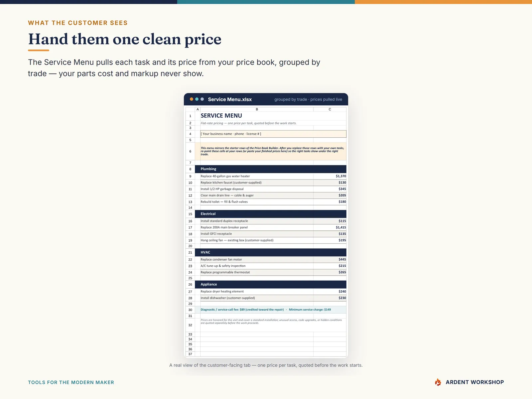Click 'Replace condenser fan motor' cell
The width and height of the screenshot is (532, 399).
click(257, 259)
